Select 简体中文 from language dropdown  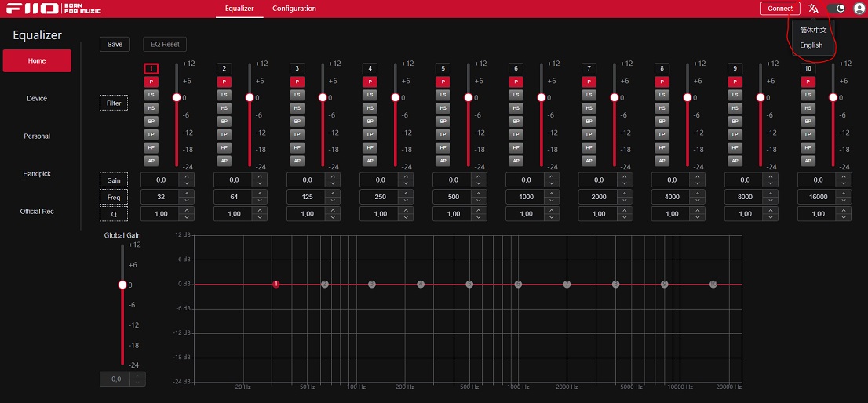(812, 31)
